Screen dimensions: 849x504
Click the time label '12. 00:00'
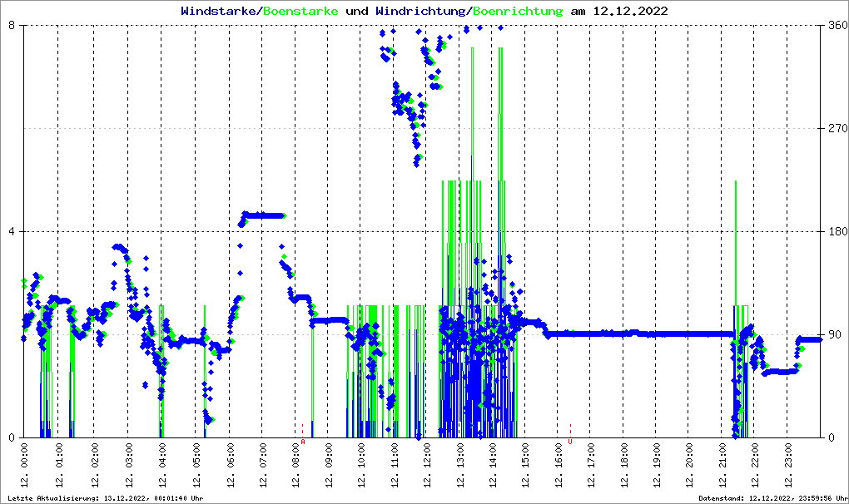[x=24, y=465]
